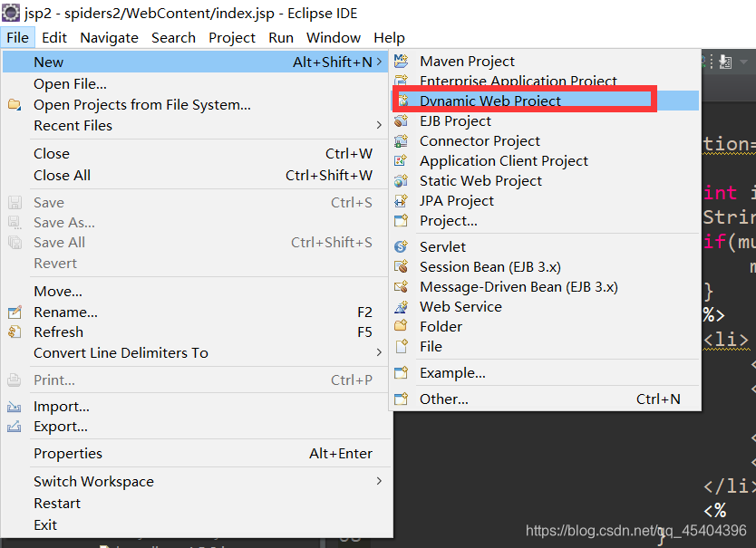Select Open Projects from File System...
The height and width of the screenshot is (548, 756).
pyautogui.click(x=197, y=104)
